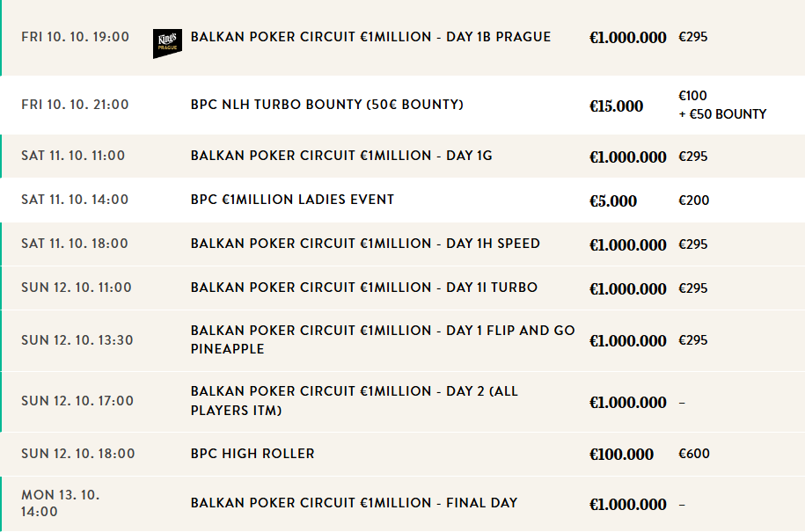Image resolution: width=805 pixels, height=532 pixels.
Task: Click the €5.000 Ladies Event guarantee
Action: 612,201
